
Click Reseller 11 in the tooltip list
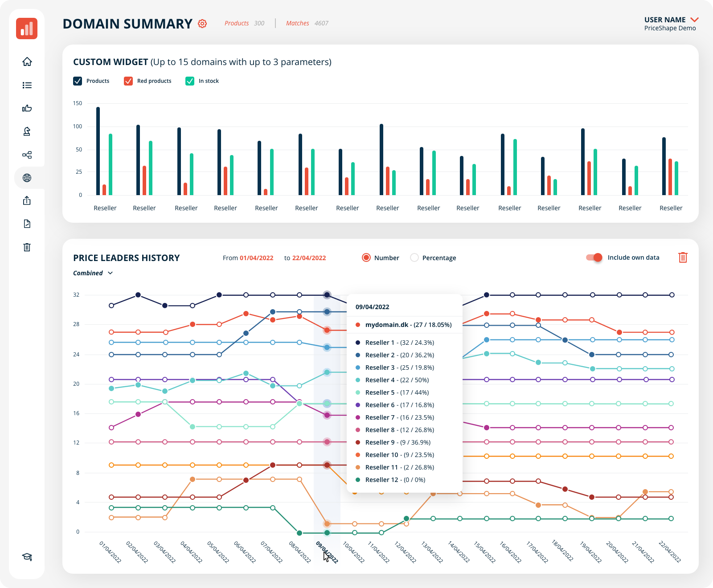(395, 467)
